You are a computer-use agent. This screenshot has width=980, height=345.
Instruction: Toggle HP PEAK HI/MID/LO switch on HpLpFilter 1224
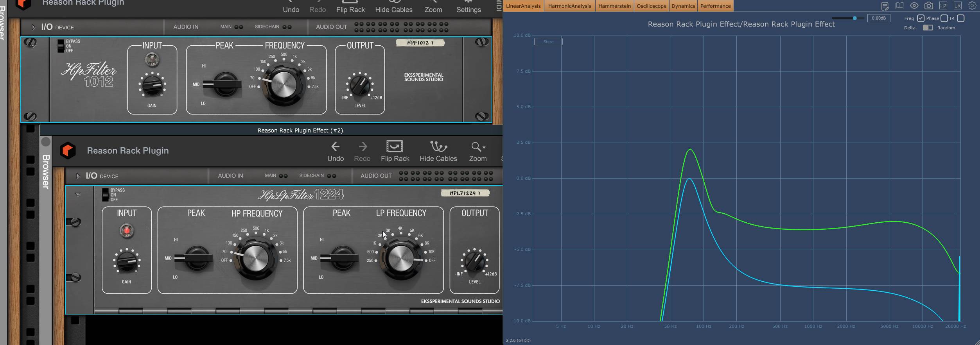194,258
